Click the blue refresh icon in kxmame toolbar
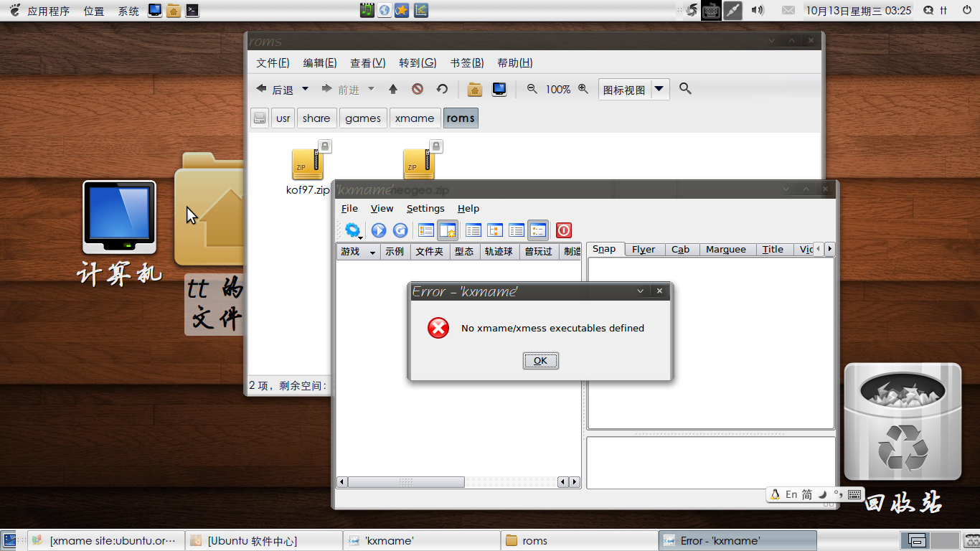 coord(400,230)
